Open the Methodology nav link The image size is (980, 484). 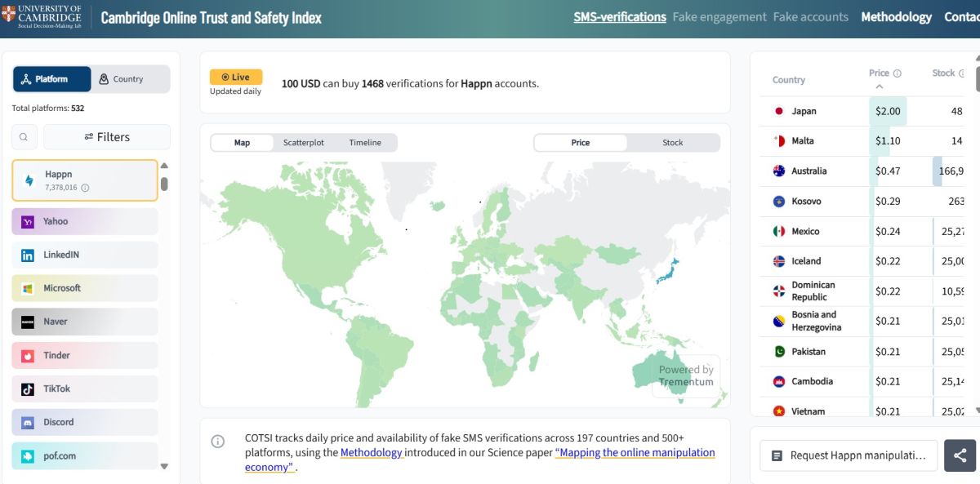point(896,17)
